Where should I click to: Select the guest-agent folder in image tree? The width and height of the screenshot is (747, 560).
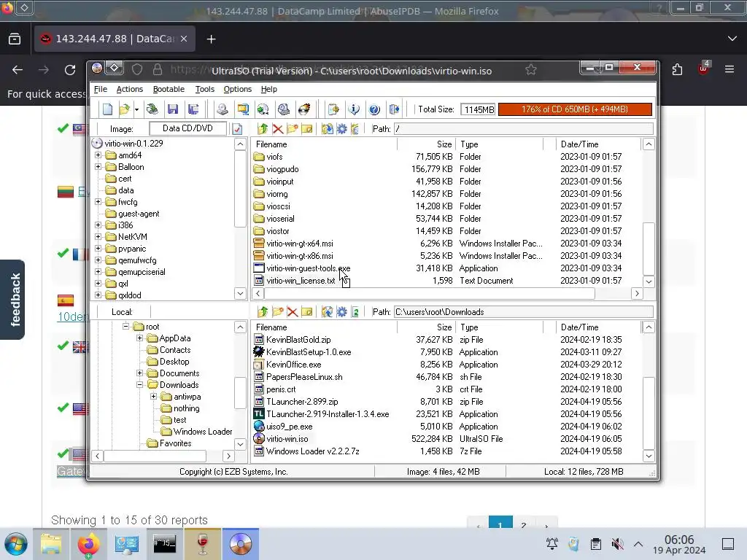pos(139,214)
